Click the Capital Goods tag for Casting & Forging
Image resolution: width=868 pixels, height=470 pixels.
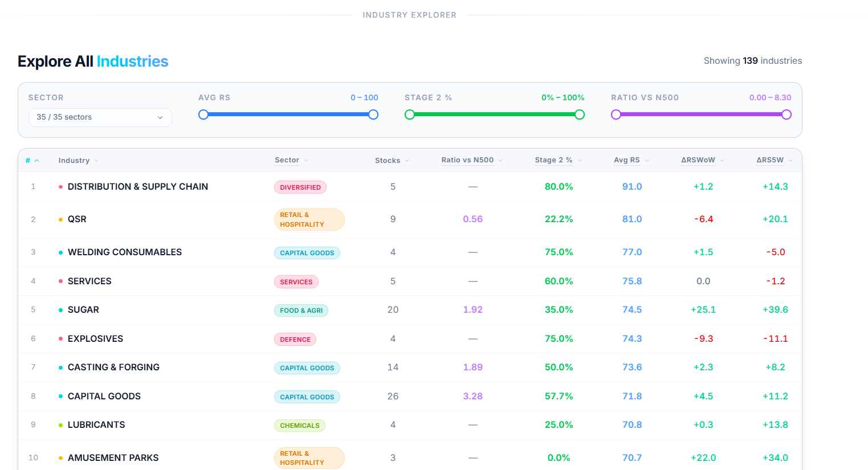[x=307, y=368]
